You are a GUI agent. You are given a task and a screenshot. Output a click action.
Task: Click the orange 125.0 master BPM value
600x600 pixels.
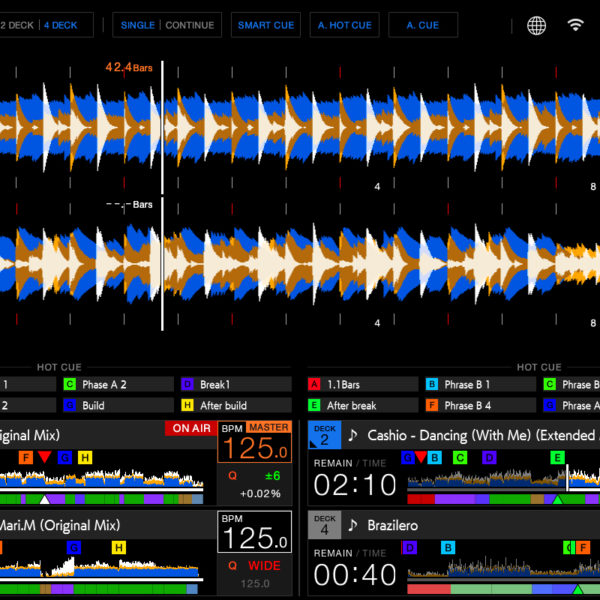(x=255, y=448)
